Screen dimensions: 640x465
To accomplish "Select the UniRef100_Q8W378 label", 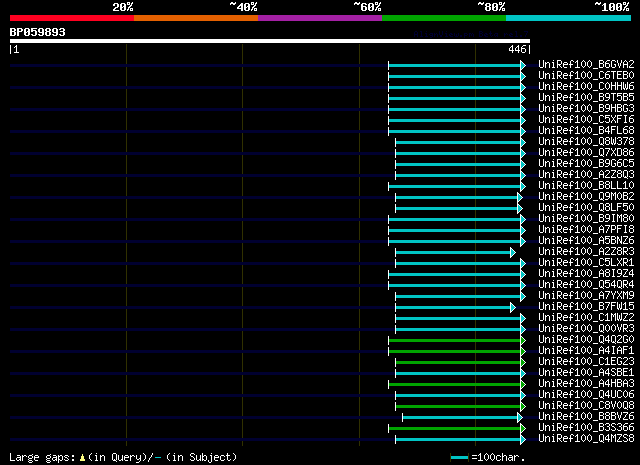I will tap(586, 142).
